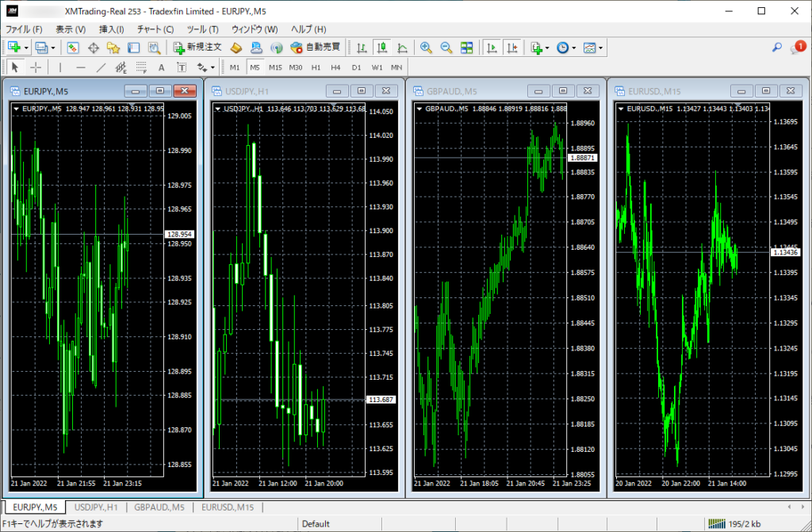Click the 113.687 price marker on USDJPY chart
This screenshot has width=812, height=532.
click(x=381, y=400)
